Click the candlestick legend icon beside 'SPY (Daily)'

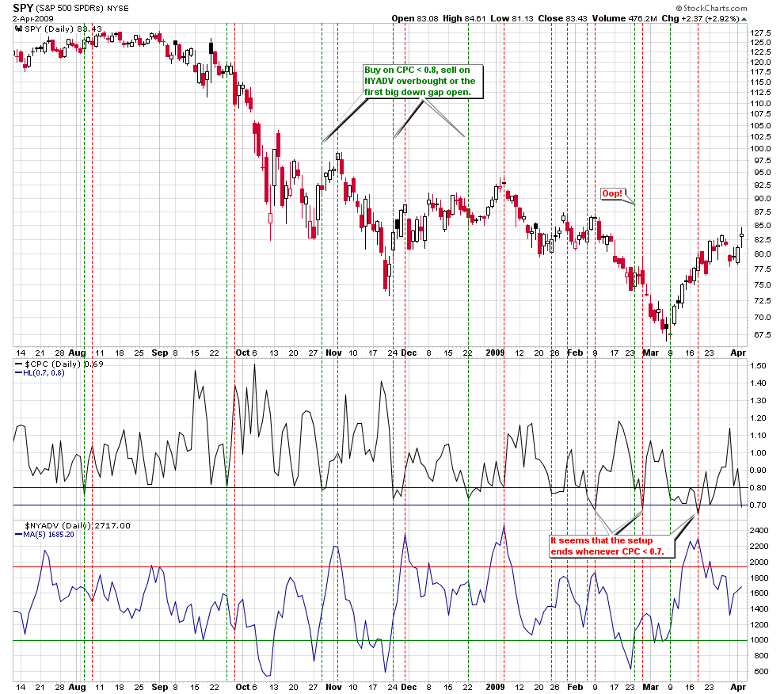point(19,29)
